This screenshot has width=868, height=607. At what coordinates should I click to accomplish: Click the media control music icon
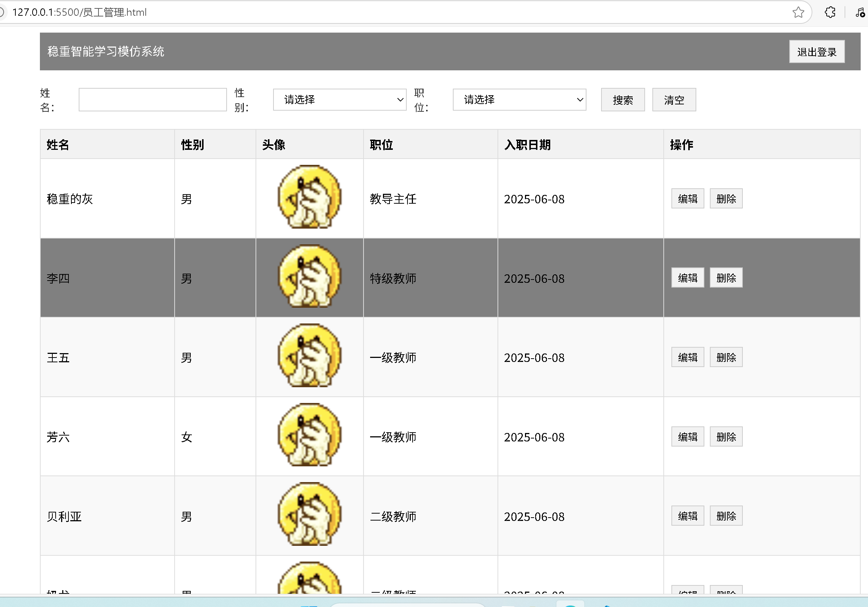(859, 12)
